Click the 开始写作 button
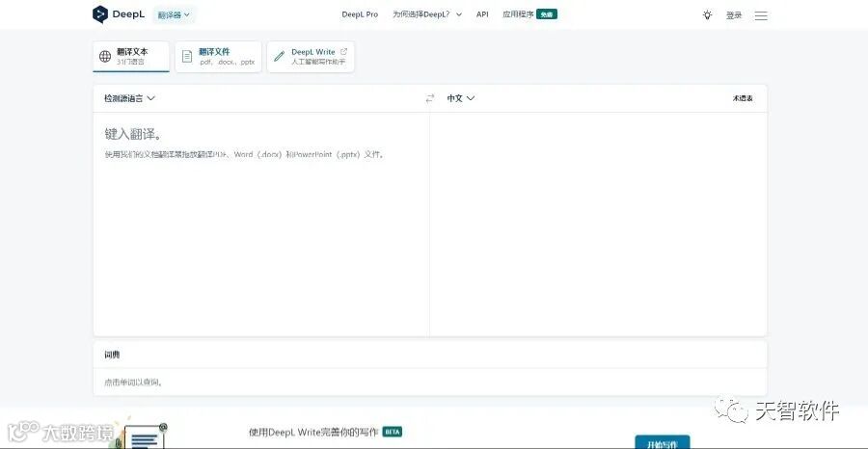The image size is (868, 449). (x=662, y=442)
